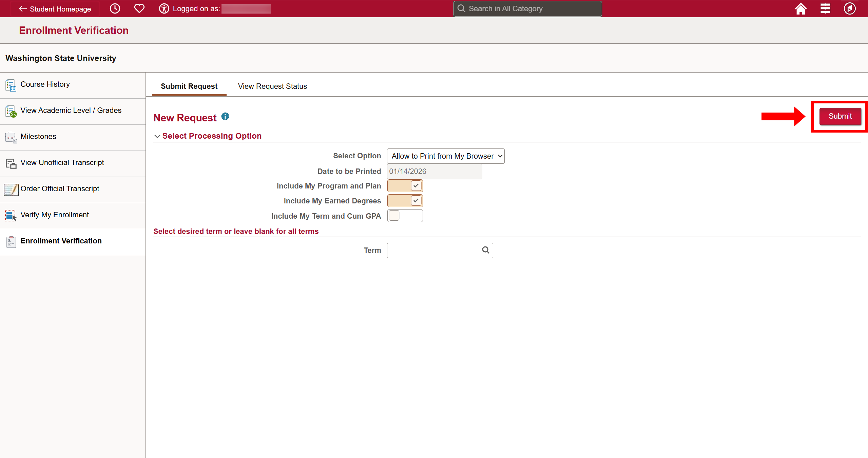Open the hamburger actions menu icon
The width and height of the screenshot is (868, 458).
coord(825,9)
